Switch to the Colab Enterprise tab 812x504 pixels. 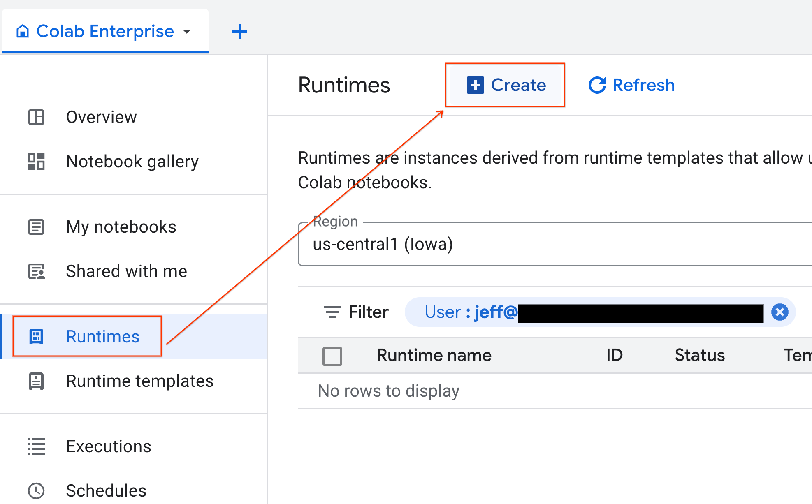(x=104, y=31)
